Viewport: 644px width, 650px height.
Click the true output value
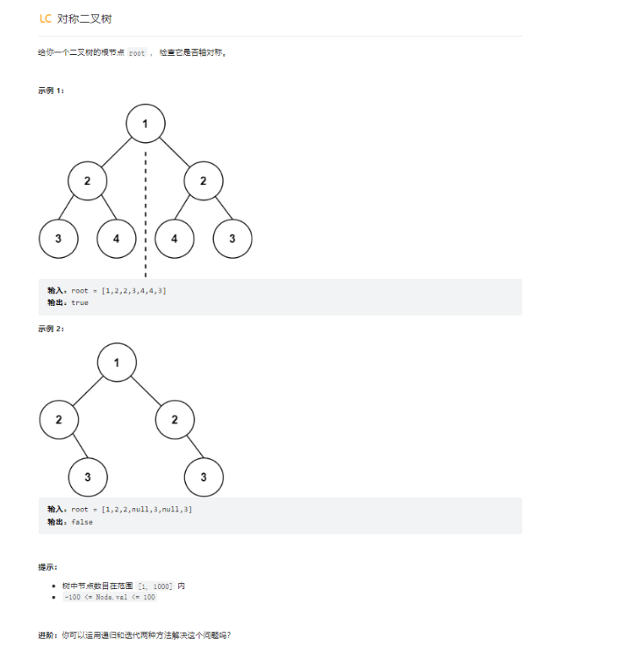79,303
